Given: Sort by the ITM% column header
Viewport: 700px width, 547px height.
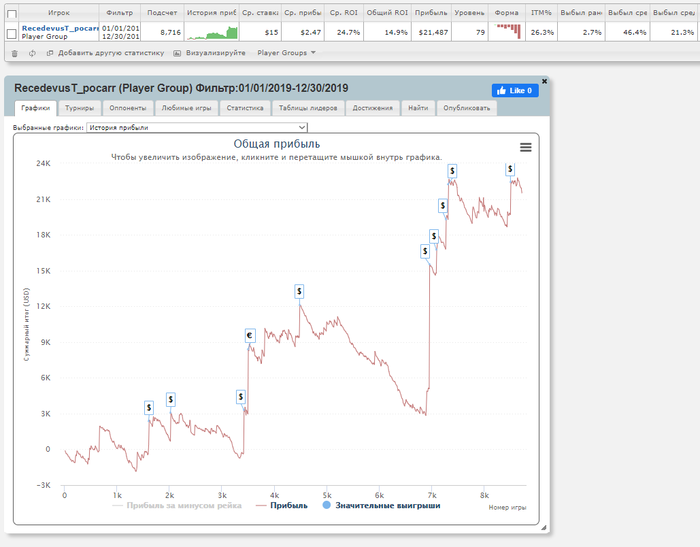Looking at the screenshot, I should 541,13.
